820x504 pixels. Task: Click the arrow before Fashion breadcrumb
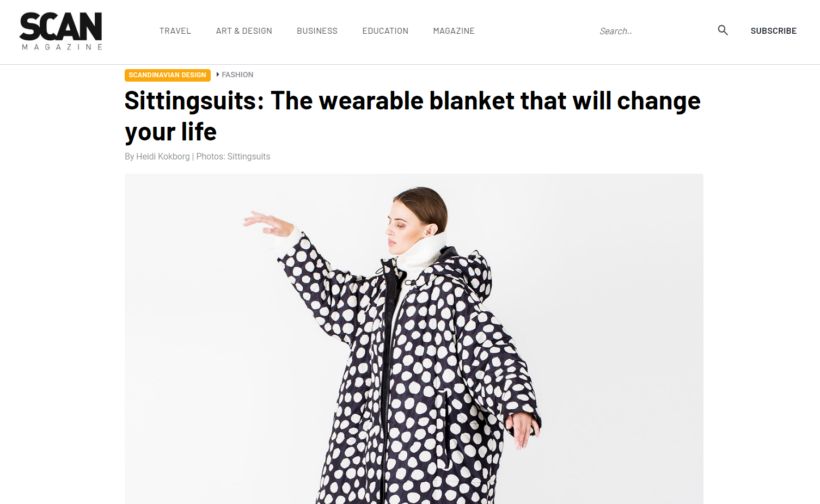tap(218, 75)
